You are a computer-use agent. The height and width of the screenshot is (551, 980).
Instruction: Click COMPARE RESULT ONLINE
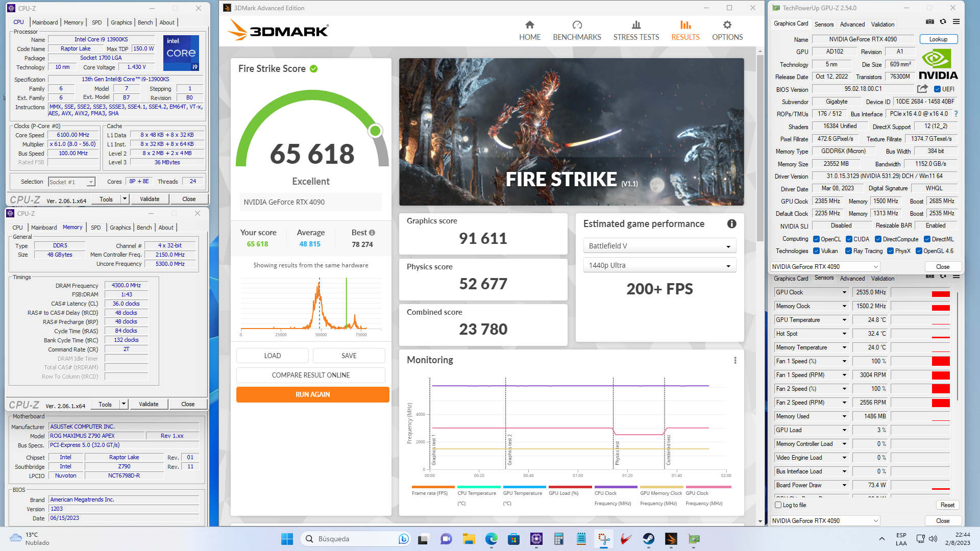(x=311, y=375)
